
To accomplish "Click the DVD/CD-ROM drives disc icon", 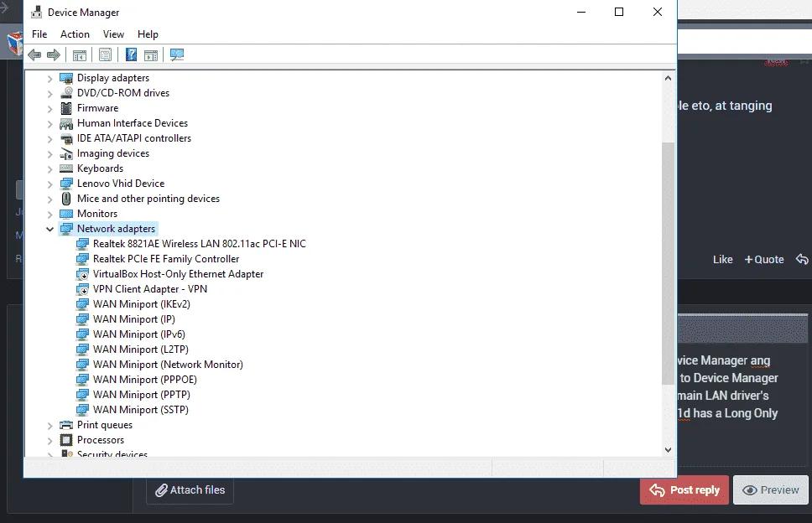I will tap(66, 93).
